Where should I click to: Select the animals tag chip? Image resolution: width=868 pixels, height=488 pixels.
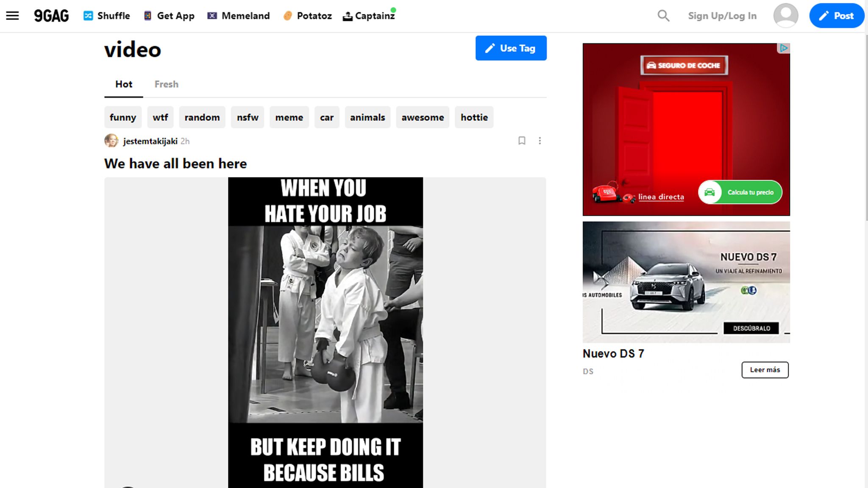pyautogui.click(x=367, y=117)
